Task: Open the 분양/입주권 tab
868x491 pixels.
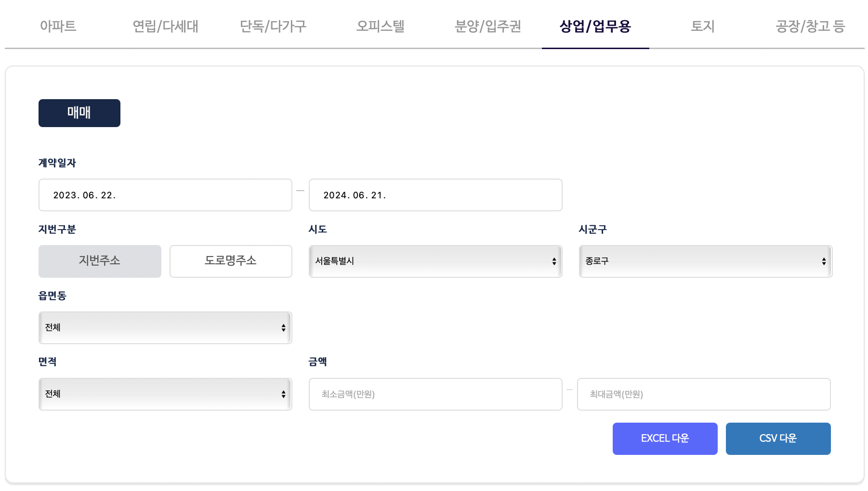Action: click(x=487, y=26)
